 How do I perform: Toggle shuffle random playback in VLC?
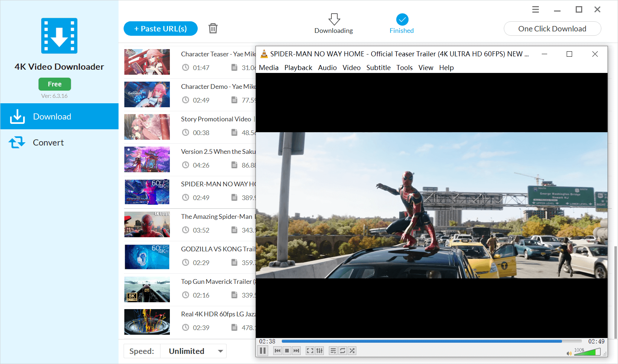[352, 351]
